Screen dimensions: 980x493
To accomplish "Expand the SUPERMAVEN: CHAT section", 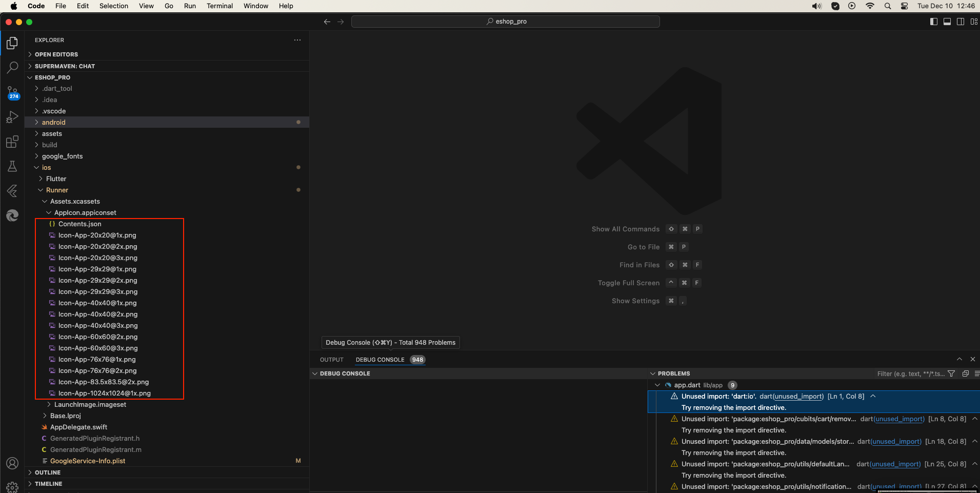I will click(167, 66).
